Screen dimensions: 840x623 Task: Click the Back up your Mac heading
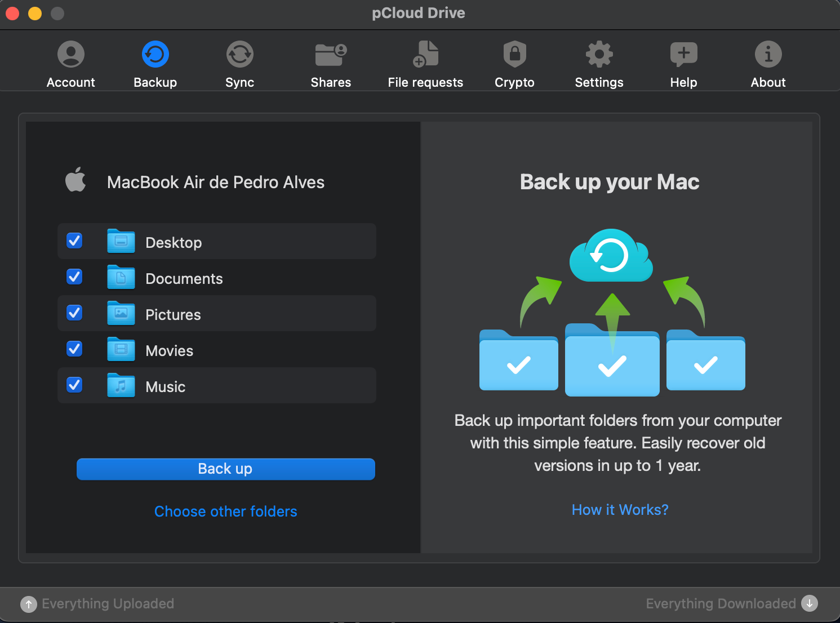(x=610, y=182)
